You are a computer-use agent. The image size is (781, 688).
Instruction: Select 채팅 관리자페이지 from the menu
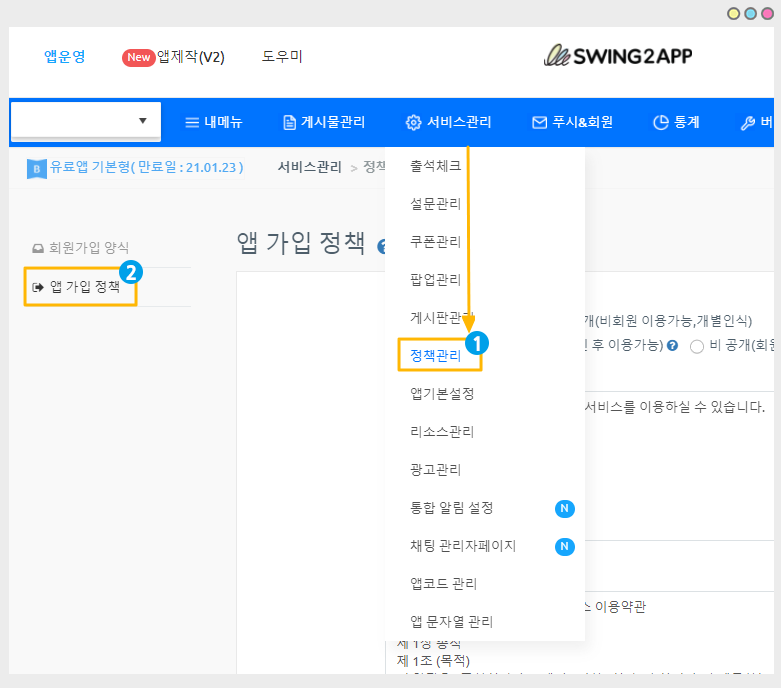click(463, 546)
